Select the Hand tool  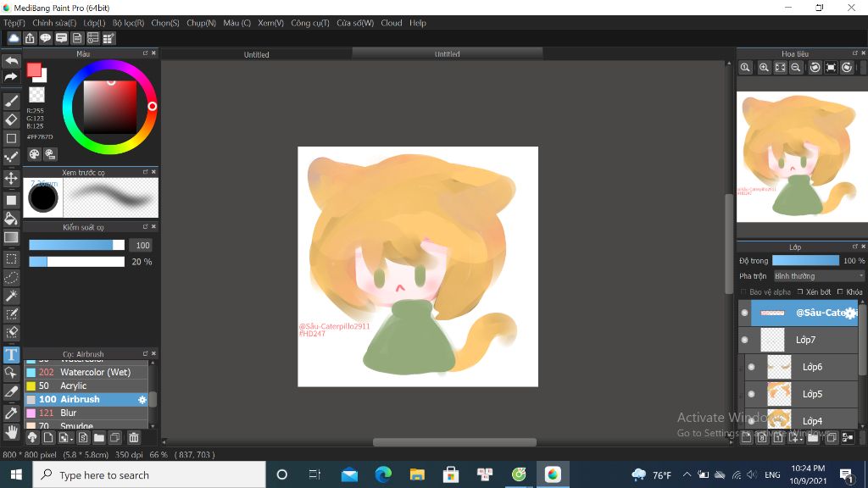pyautogui.click(x=11, y=431)
